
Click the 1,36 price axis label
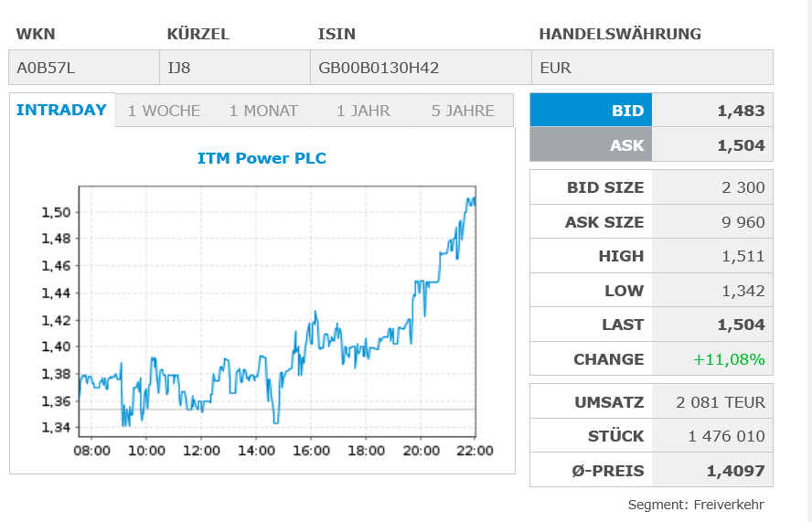click(56, 400)
